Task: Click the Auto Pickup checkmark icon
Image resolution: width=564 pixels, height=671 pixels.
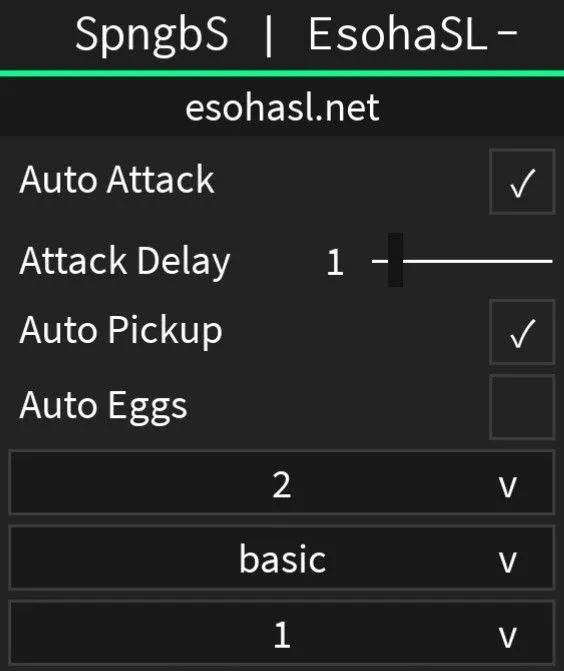Action: [x=522, y=333]
